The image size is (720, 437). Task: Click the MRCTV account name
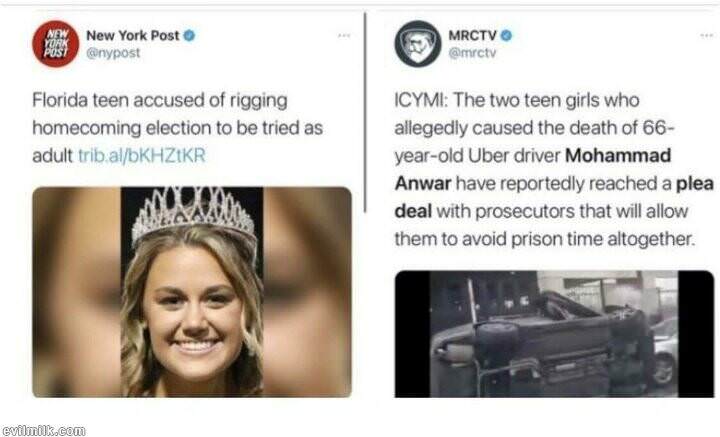[474, 35]
